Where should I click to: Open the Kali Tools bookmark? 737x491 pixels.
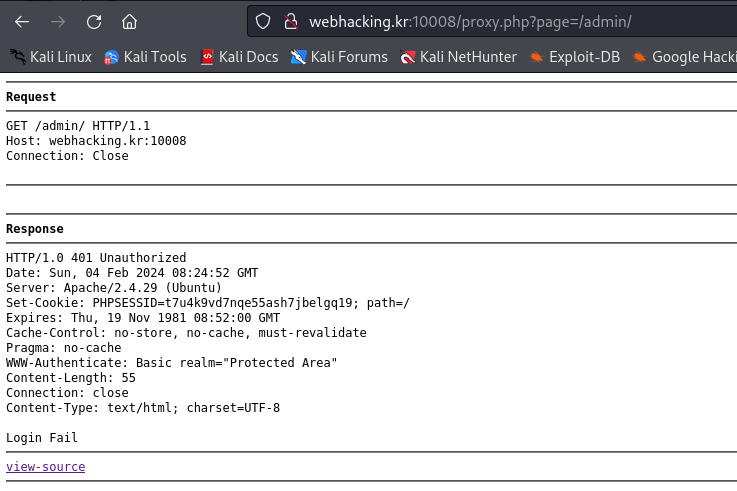(x=145, y=57)
